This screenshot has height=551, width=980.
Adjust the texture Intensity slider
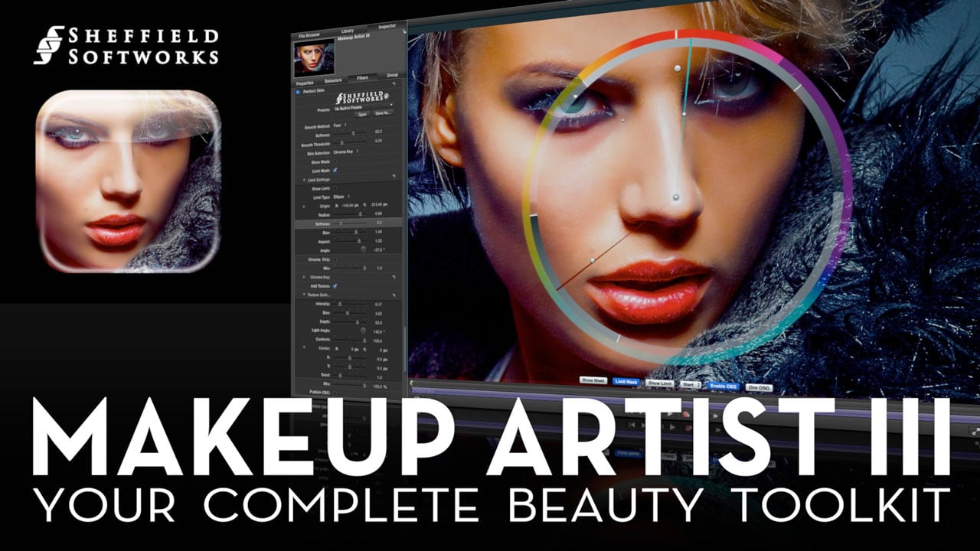(x=350, y=304)
